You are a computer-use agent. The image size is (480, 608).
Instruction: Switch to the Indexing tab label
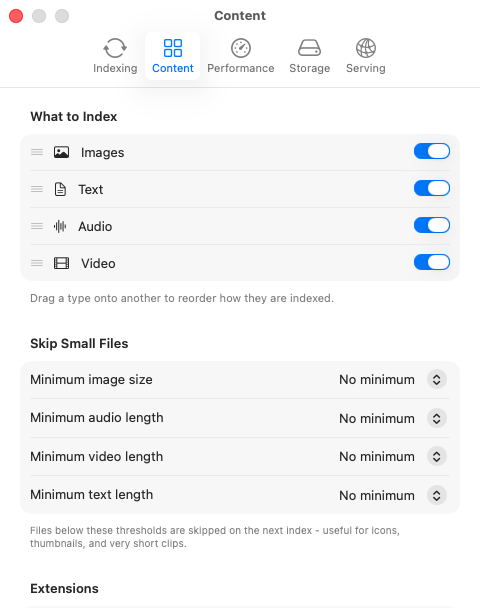[x=115, y=68]
